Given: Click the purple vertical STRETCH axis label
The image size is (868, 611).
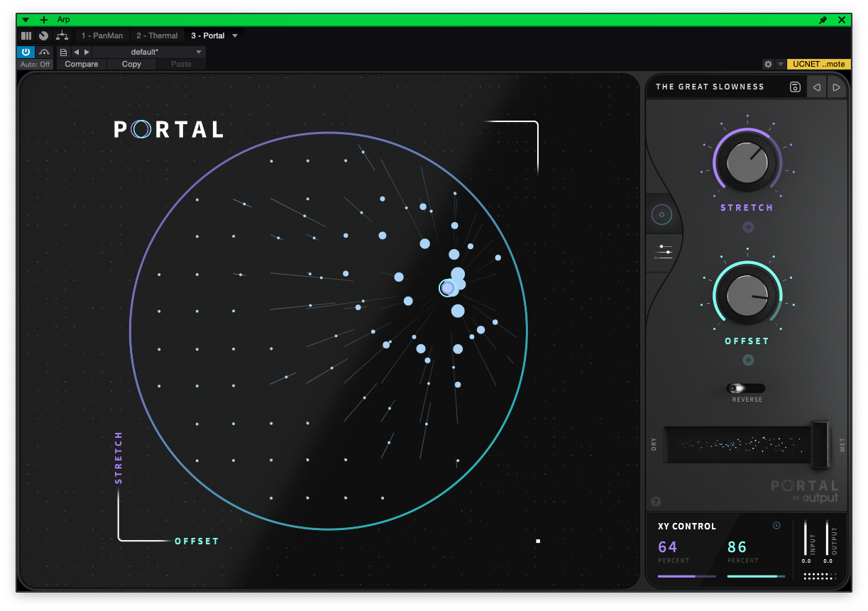Looking at the screenshot, I should tap(119, 458).
